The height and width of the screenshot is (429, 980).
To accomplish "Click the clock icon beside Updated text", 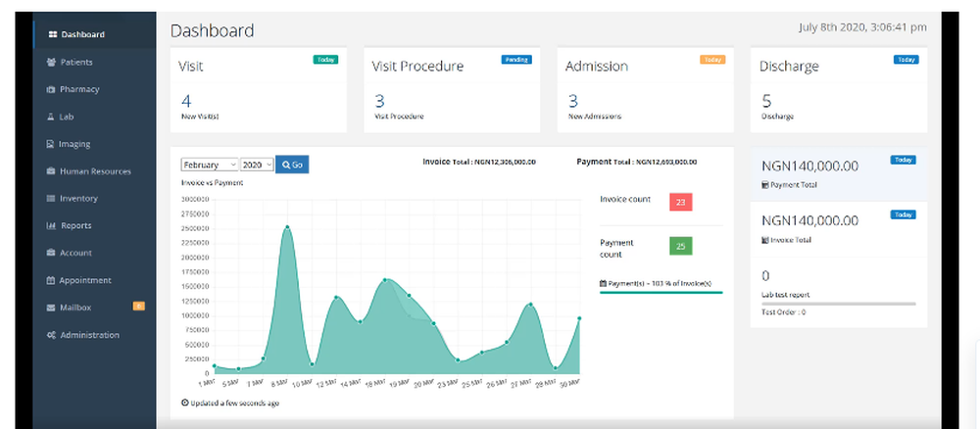I will [185, 403].
